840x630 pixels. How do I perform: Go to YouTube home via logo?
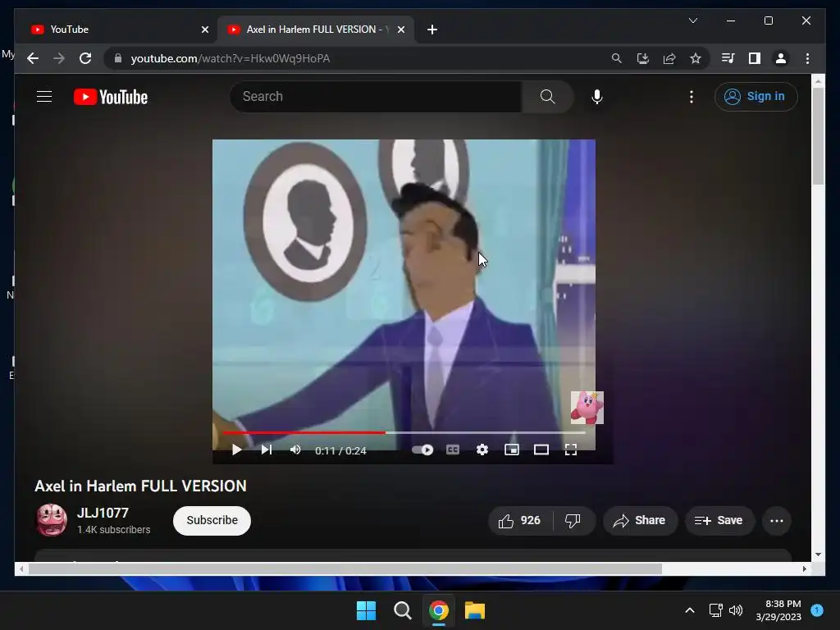pos(111,97)
